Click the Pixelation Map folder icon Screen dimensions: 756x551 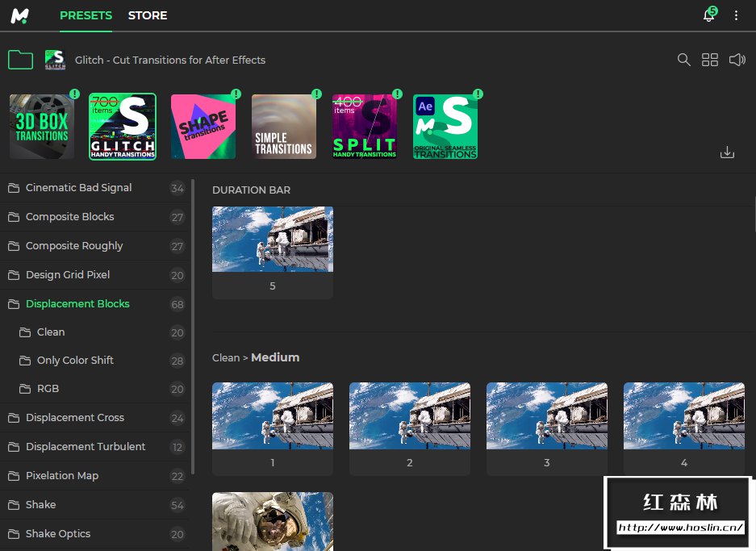pyautogui.click(x=14, y=476)
